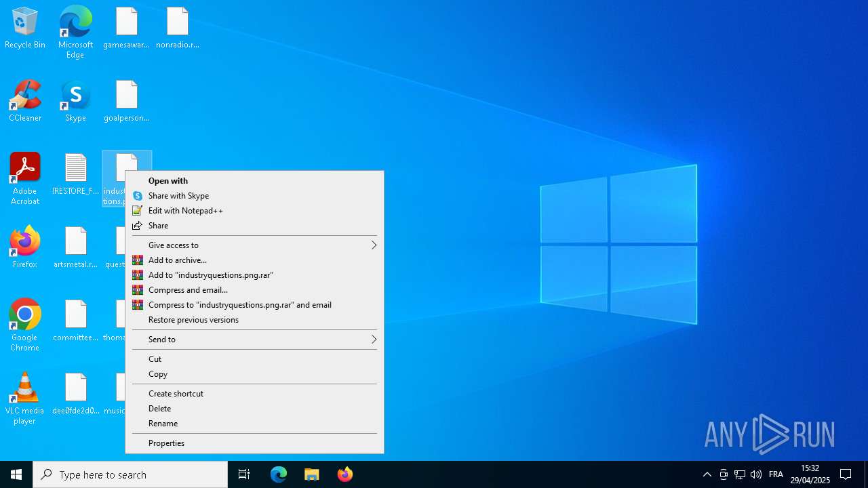Select the artsmetal.r file icon
Image resolution: width=868 pixels, height=488 pixels.
tap(75, 247)
